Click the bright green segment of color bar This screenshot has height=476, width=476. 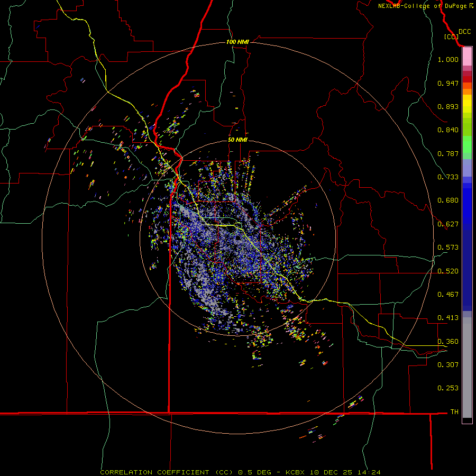pos(467,144)
